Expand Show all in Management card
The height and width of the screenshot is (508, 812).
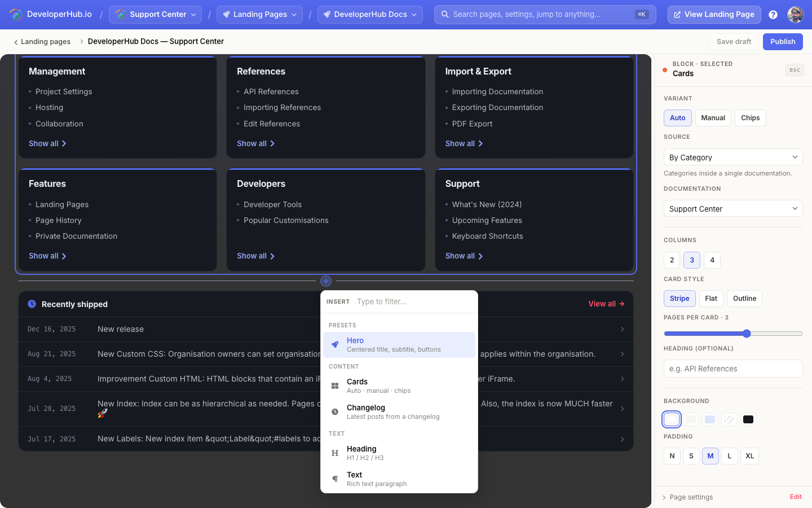[x=48, y=143]
